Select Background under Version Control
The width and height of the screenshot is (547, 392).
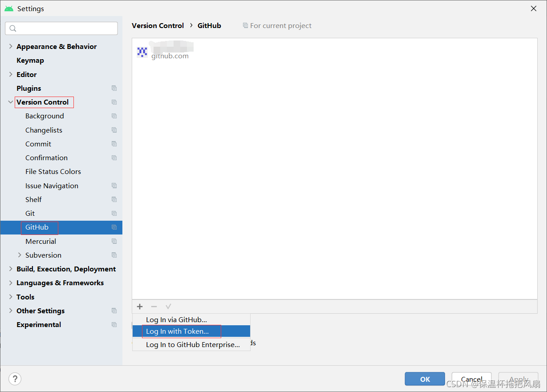point(45,116)
